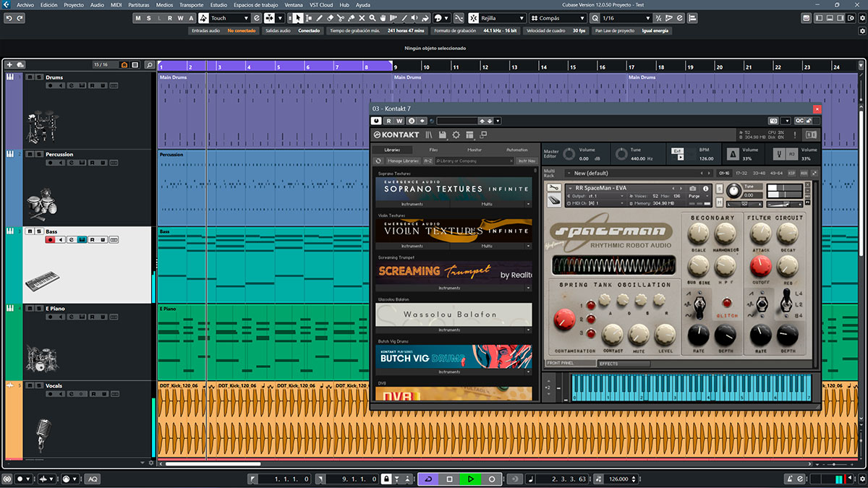Image resolution: width=868 pixels, height=488 pixels.
Task: Toggle SpaceMan instrument solo S button
Action: (719, 189)
